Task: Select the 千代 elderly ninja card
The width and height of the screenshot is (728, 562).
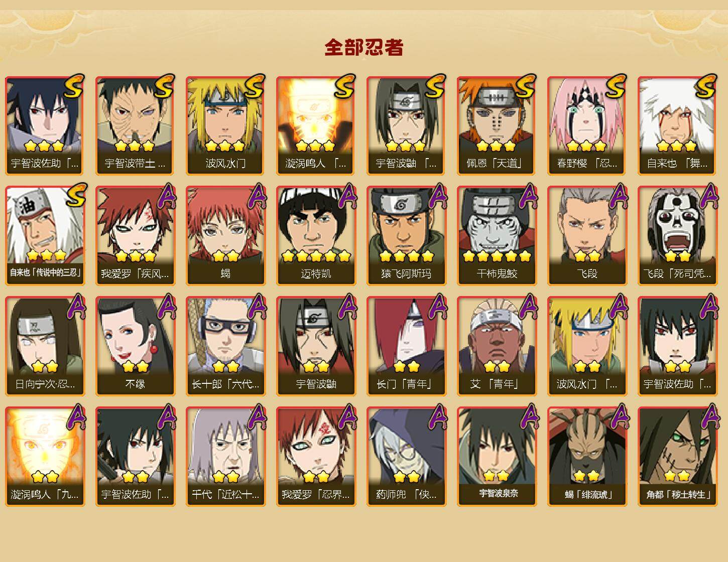Action: (225, 457)
